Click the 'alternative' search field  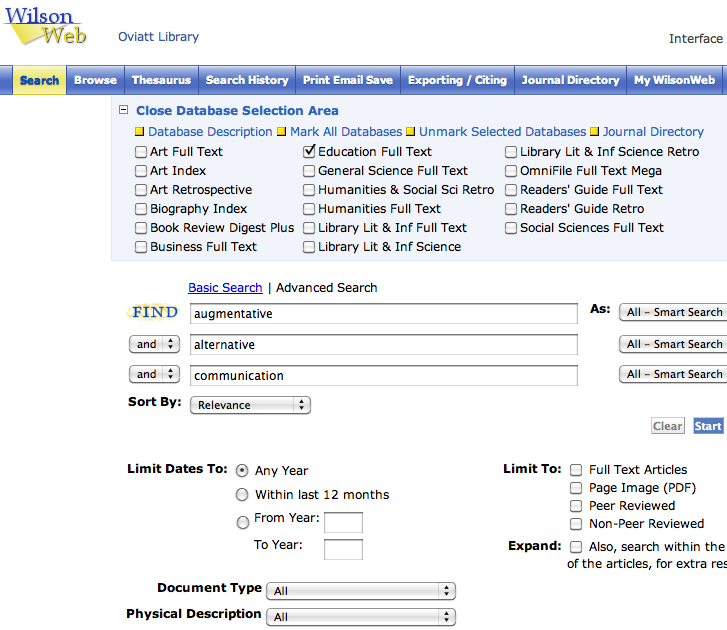pos(383,344)
